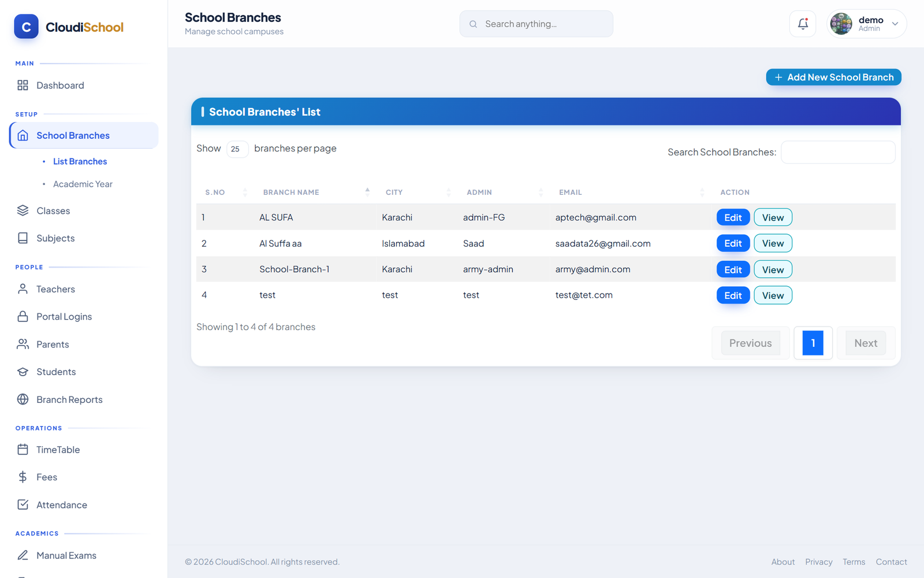Open notifications via the bell icon
The height and width of the screenshot is (578, 924).
pyautogui.click(x=803, y=24)
